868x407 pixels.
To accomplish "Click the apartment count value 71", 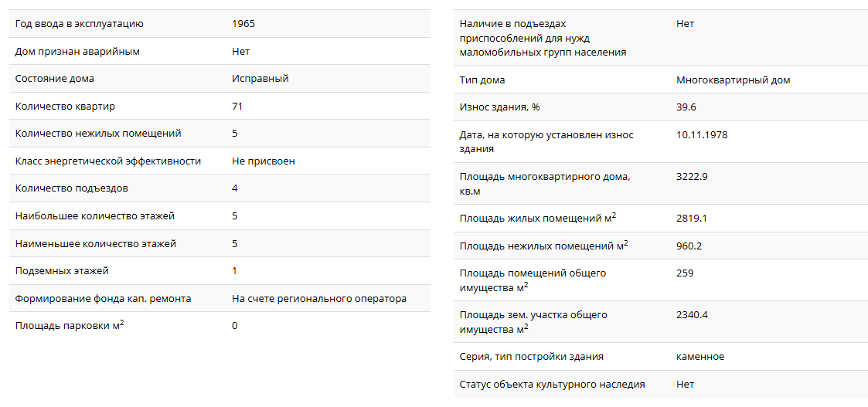I will click(x=237, y=107).
